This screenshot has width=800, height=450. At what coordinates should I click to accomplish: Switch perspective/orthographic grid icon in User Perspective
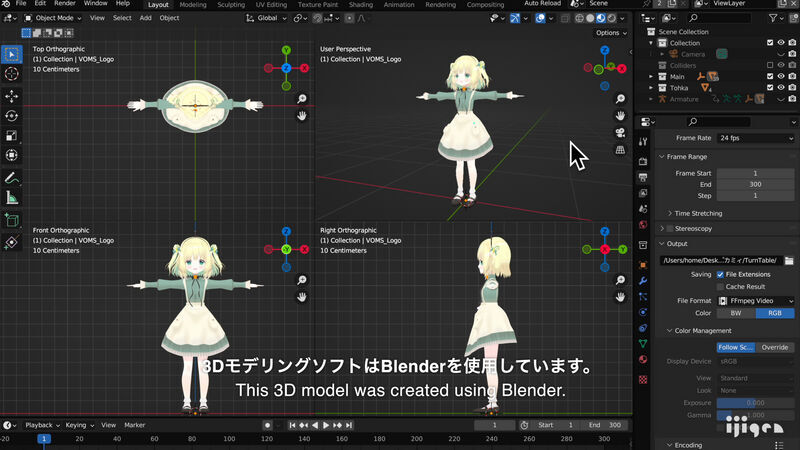click(x=620, y=150)
